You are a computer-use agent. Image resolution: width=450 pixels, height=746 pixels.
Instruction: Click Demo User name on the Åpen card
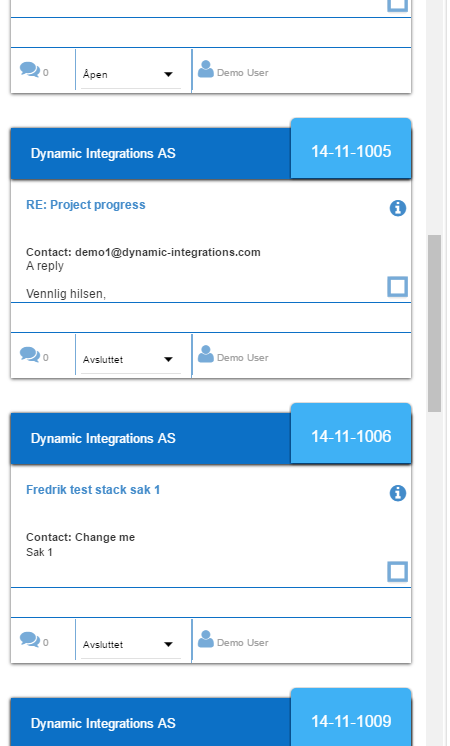tap(243, 73)
